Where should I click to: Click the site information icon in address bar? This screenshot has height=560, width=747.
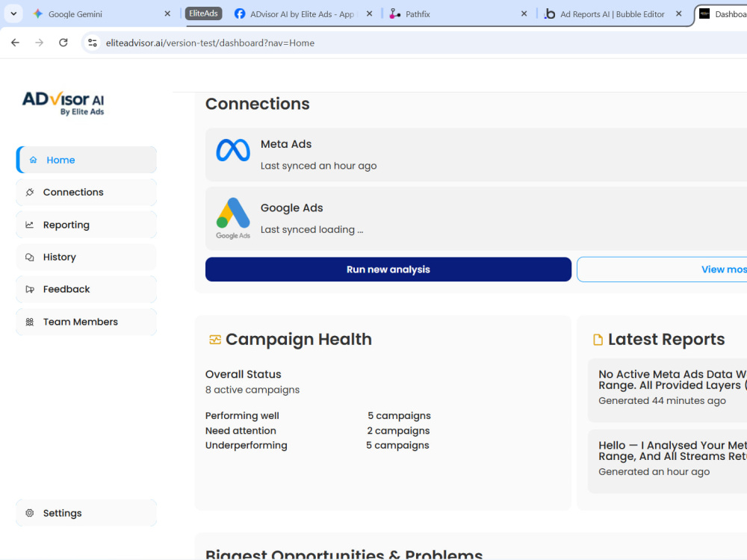click(93, 43)
